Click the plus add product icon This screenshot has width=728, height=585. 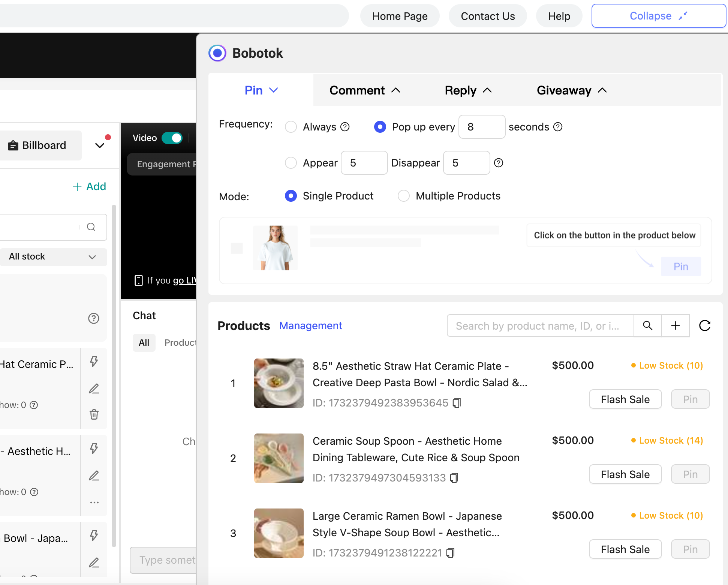click(676, 325)
